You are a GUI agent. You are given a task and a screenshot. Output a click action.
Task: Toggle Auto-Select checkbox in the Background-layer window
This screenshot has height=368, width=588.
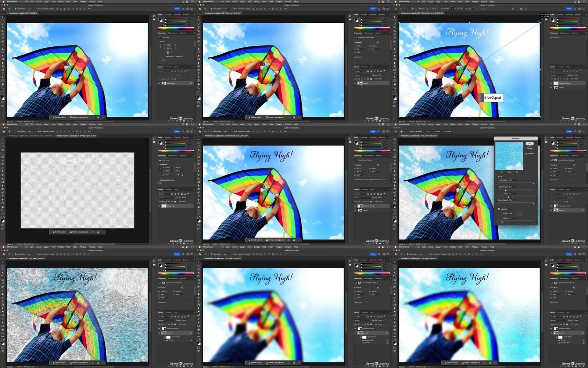pos(15,9)
